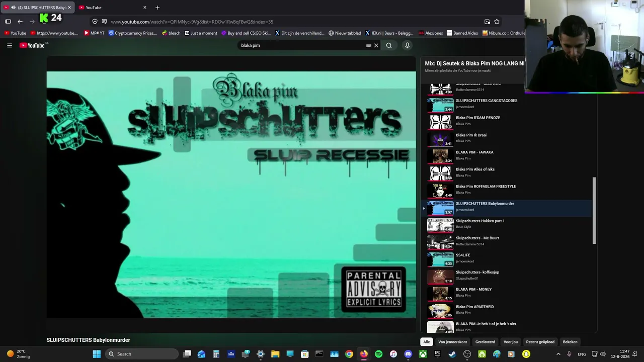
Task: Open the bleach bookmark
Action: pyautogui.click(x=171, y=33)
